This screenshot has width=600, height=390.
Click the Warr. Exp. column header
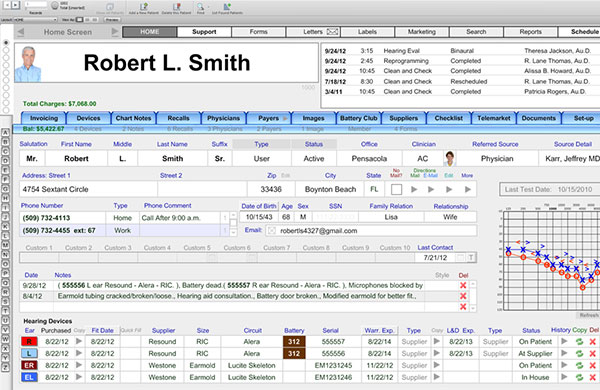[379, 330]
